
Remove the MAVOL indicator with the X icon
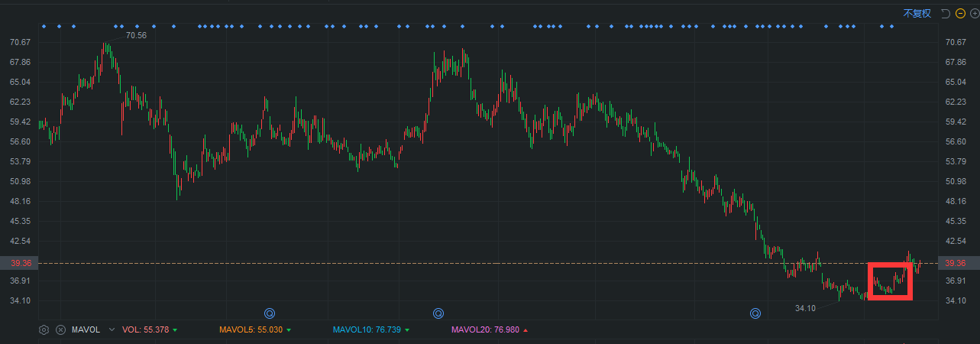(60, 330)
